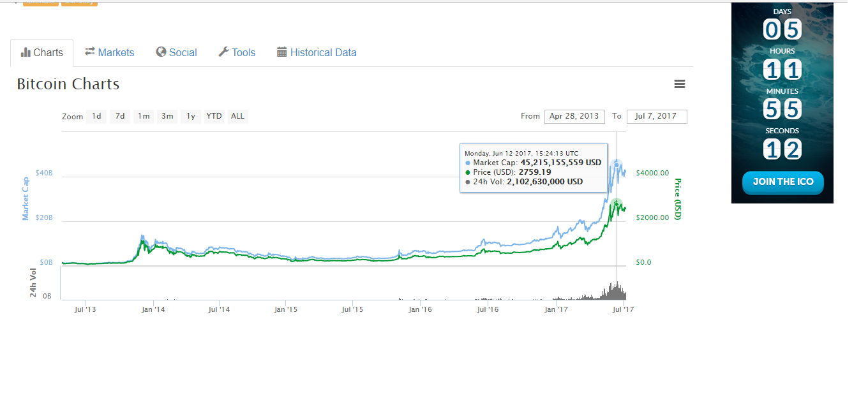This screenshot has width=868, height=398.
Task: Select the Charts tab
Action: (42, 52)
